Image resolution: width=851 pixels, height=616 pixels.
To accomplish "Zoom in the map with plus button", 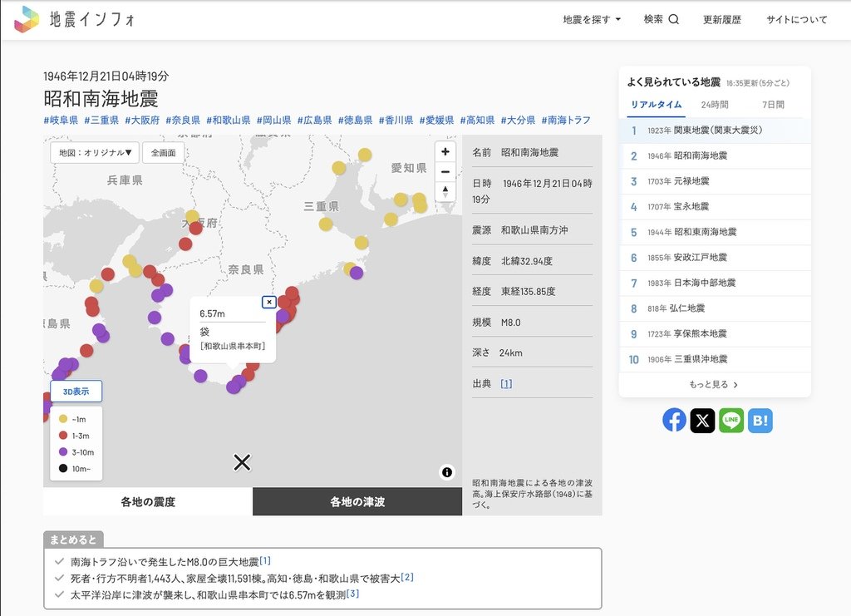I will click(x=445, y=152).
